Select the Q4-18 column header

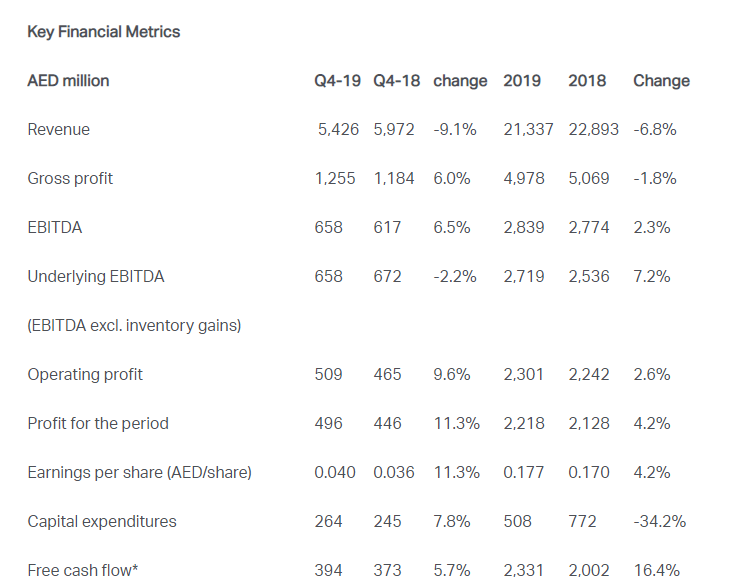(x=396, y=81)
